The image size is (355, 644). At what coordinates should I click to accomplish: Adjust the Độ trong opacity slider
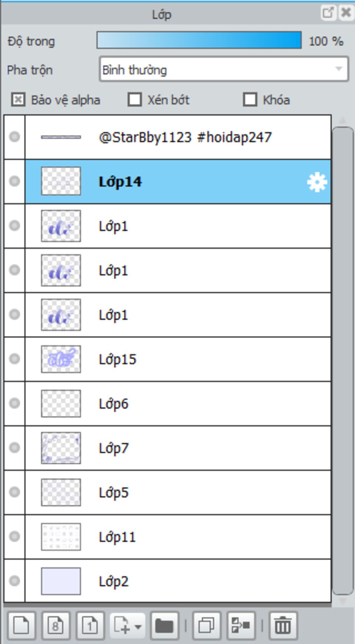tap(199, 40)
